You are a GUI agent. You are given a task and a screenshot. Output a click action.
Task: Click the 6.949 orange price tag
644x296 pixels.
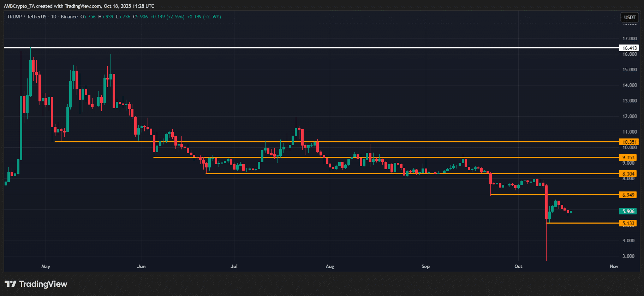tap(628, 195)
